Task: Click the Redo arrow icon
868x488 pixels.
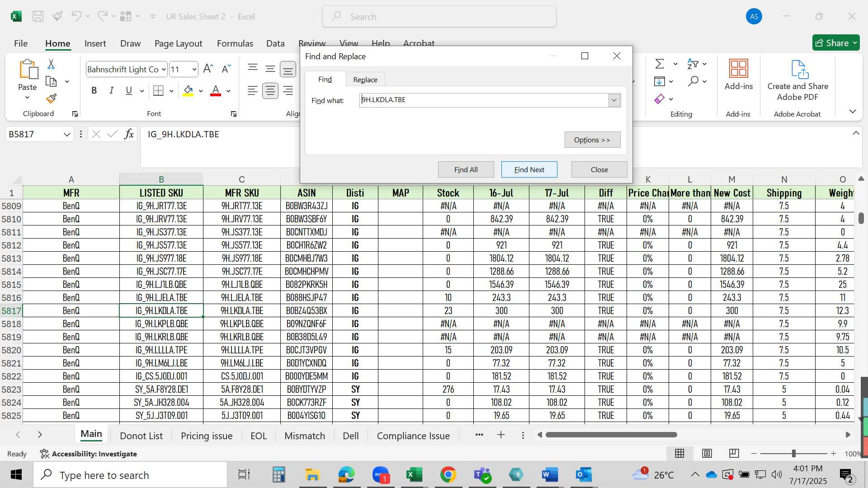Action: pos(103,16)
